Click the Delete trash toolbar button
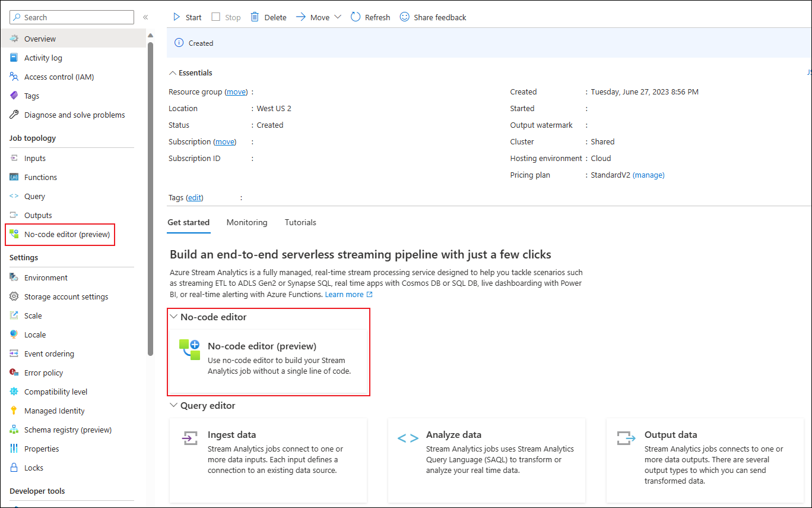 [268, 17]
